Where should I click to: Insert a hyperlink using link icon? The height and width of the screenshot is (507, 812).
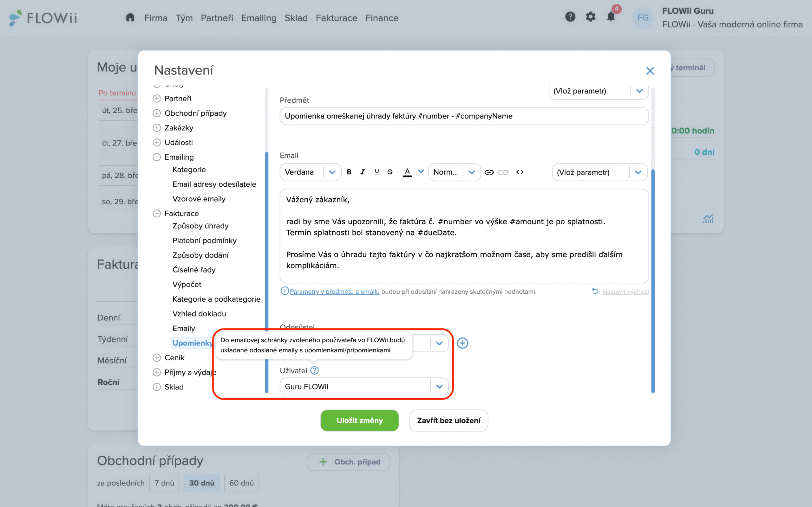point(489,172)
